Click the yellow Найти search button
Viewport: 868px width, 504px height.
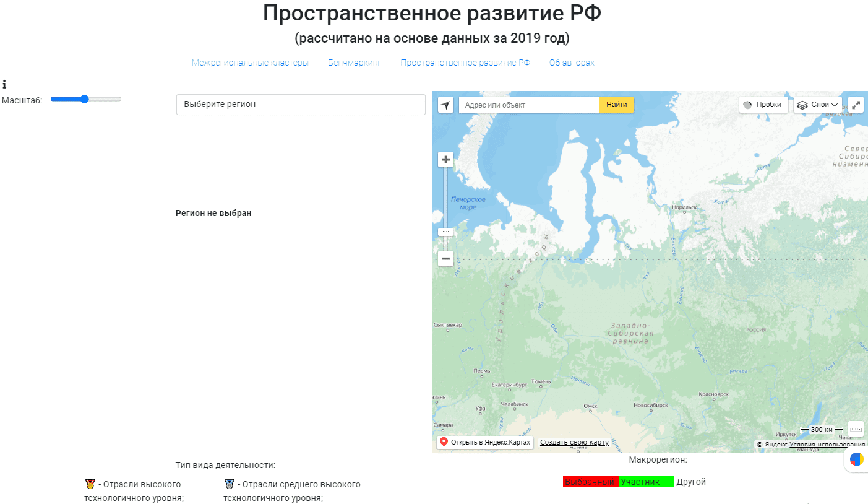pos(616,105)
